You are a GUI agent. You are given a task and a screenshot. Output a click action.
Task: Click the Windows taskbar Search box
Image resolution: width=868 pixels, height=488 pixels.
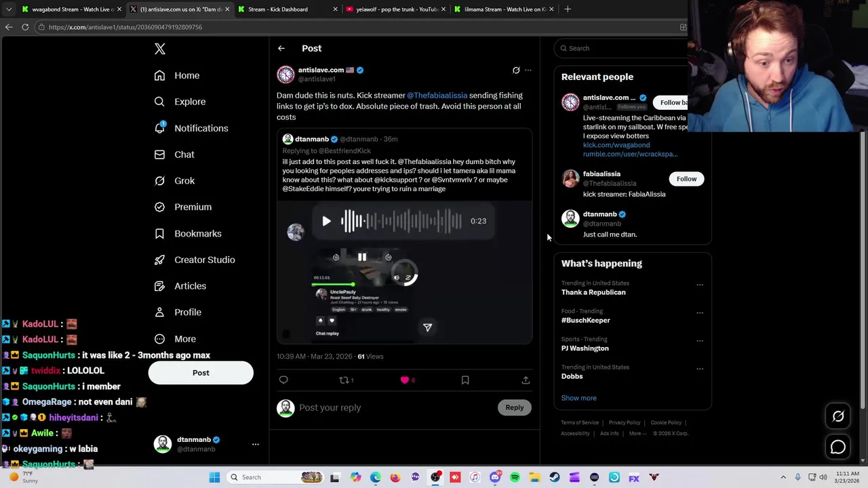[x=275, y=477]
